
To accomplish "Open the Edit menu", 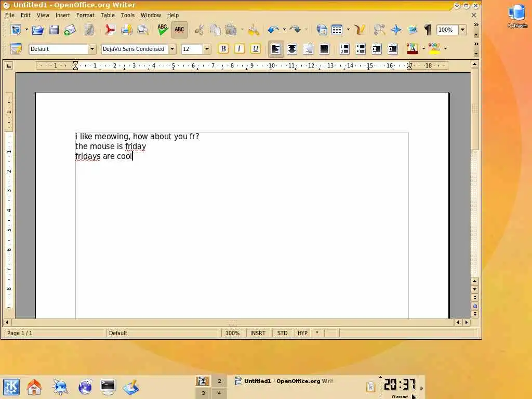I will tap(25, 15).
